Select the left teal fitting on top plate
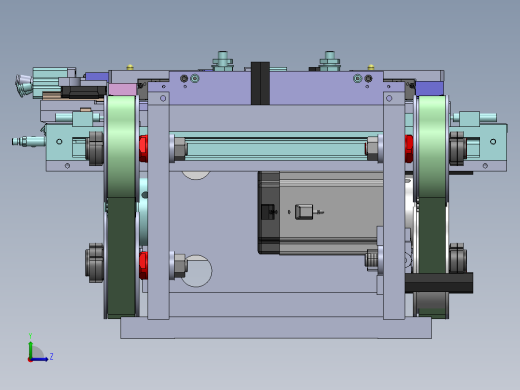Viewport: 520px width, 390px height. click(223, 61)
